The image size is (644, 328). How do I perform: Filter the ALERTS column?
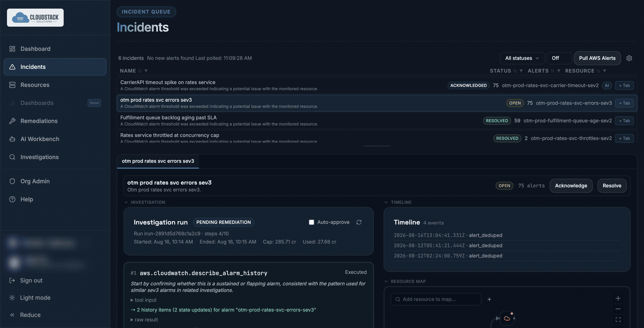pos(559,71)
